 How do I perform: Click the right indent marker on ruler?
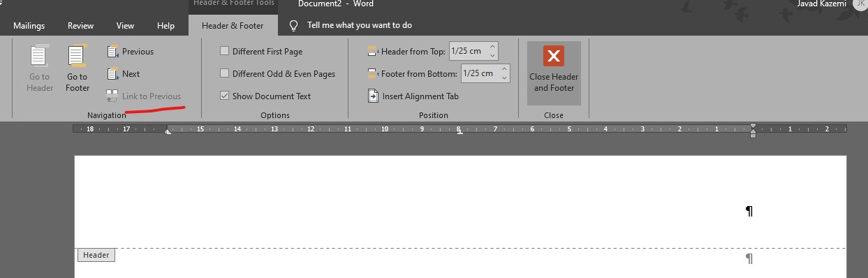pyautogui.click(x=753, y=130)
